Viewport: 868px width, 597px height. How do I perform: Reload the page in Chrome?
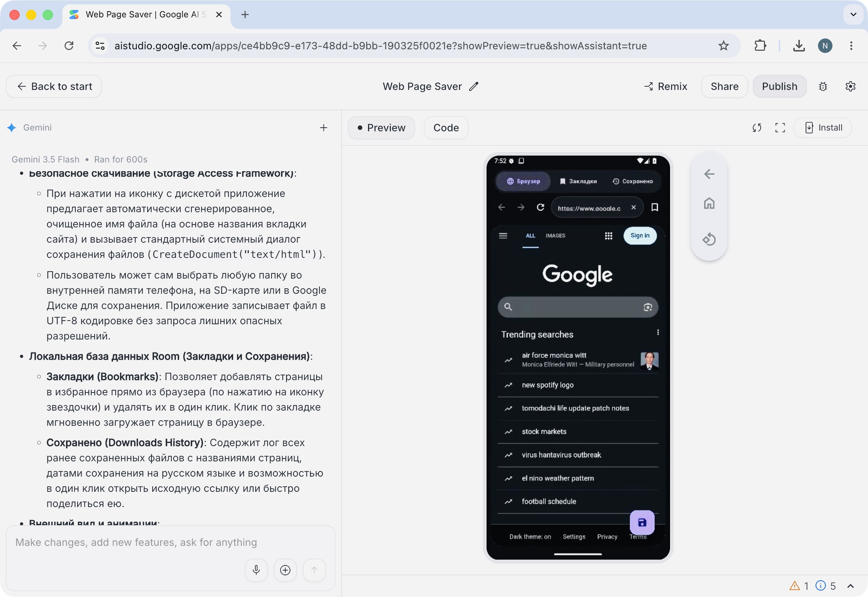tap(69, 46)
